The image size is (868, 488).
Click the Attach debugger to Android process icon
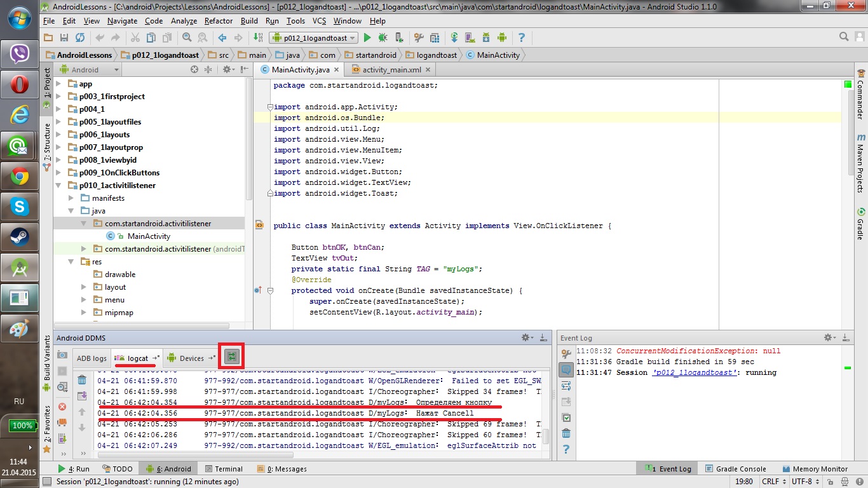click(x=398, y=38)
